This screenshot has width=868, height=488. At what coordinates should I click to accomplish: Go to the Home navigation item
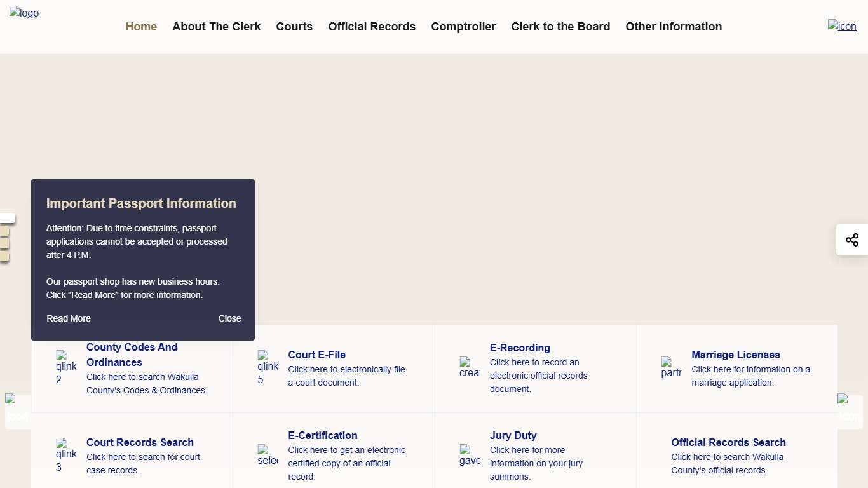pos(141,27)
